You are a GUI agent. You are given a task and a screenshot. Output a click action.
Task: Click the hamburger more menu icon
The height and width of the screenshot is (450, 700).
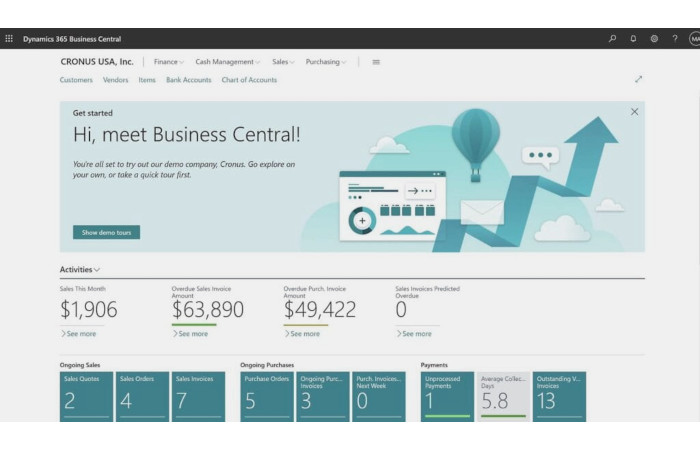[x=376, y=62]
